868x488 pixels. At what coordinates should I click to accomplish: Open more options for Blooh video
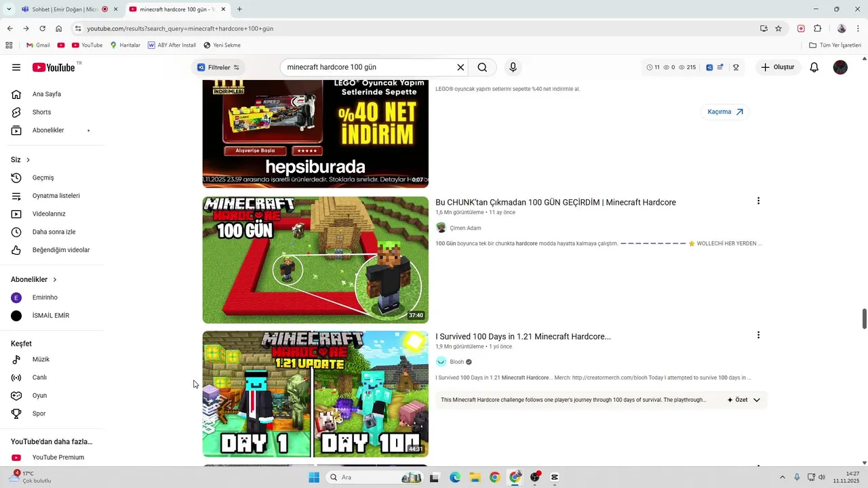click(758, 335)
